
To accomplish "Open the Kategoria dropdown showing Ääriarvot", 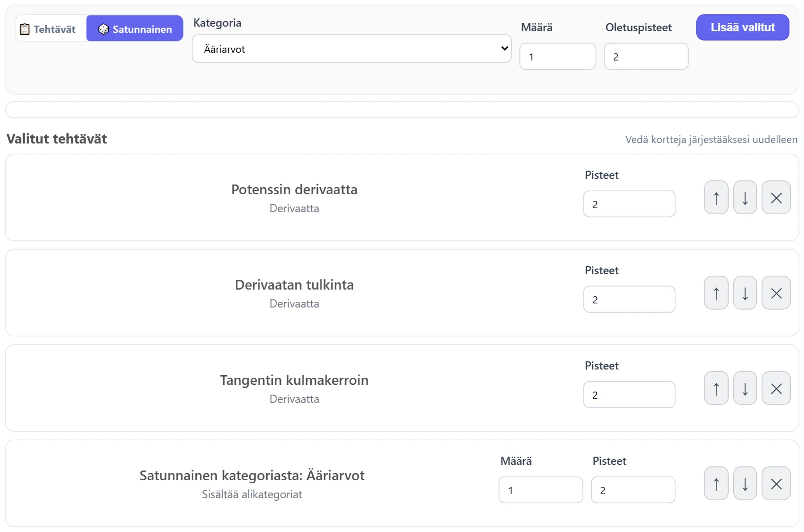I will tap(352, 49).
